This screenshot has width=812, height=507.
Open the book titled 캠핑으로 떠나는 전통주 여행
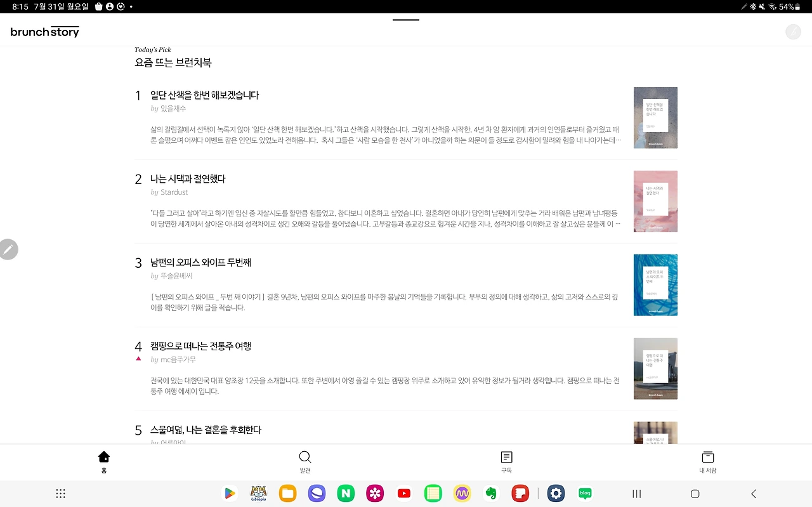[x=200, y=346]
